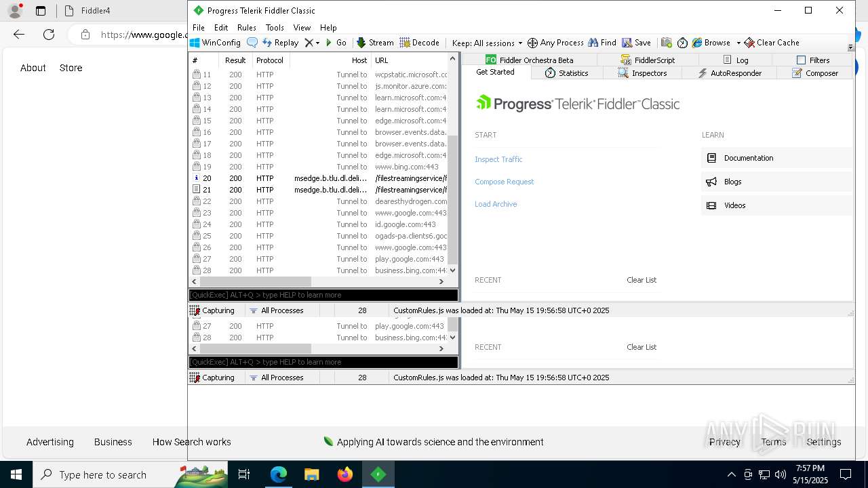868x488 pixels.
Task: Select the Get Started tab
Action: tap(495, 72)
